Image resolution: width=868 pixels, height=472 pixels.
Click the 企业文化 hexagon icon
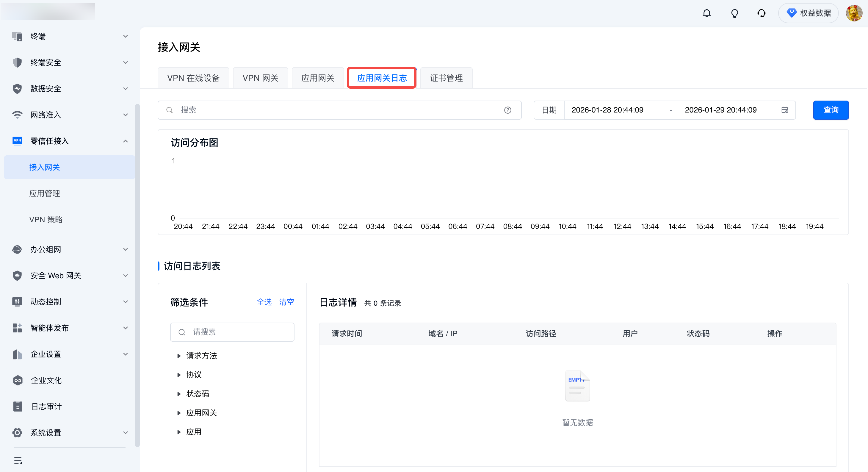pyautogui.click(x=18, y=380)
